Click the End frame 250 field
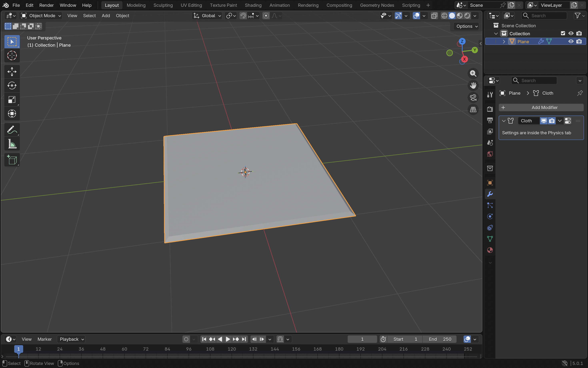Viewport: 588px width, 368px height. (439, 339)
